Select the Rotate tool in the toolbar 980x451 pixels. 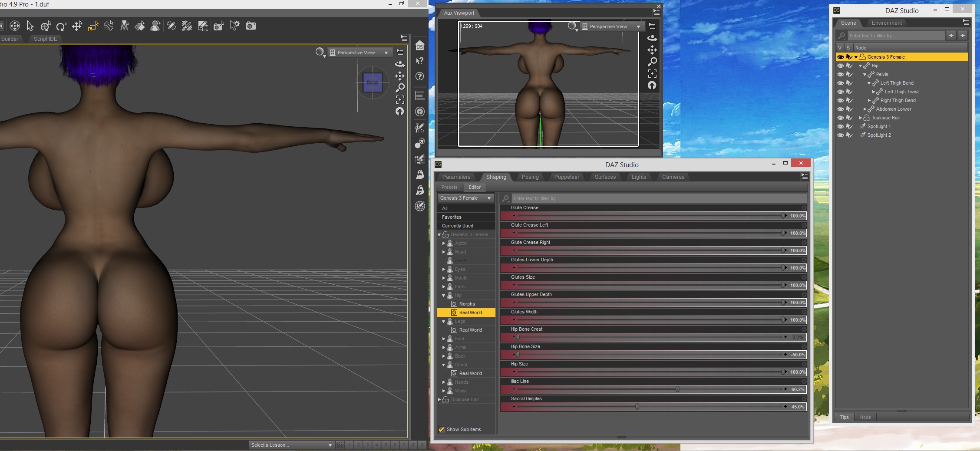61,26
